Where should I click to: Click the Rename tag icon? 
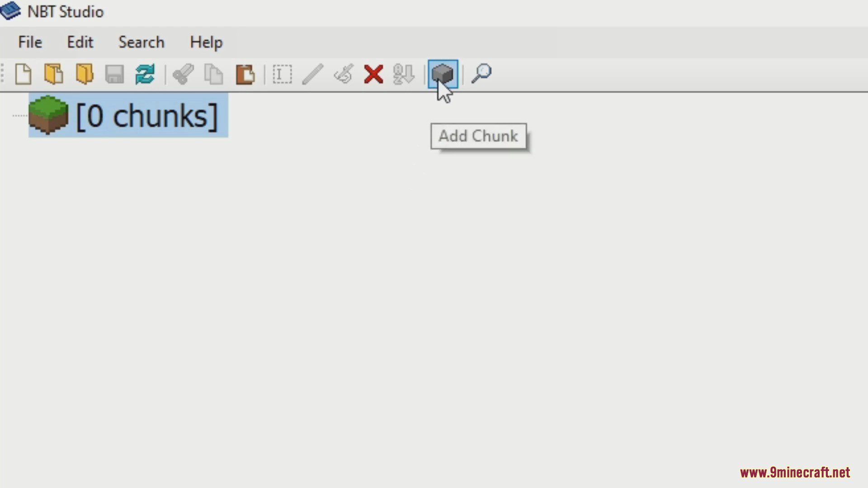282,74
